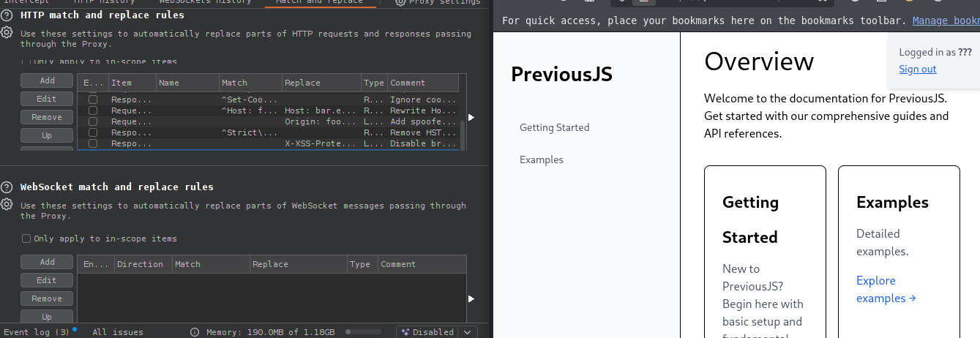This screenshot has width=980, height=338.
Task: Click Sign out link in browser
Action: [918, 69]
